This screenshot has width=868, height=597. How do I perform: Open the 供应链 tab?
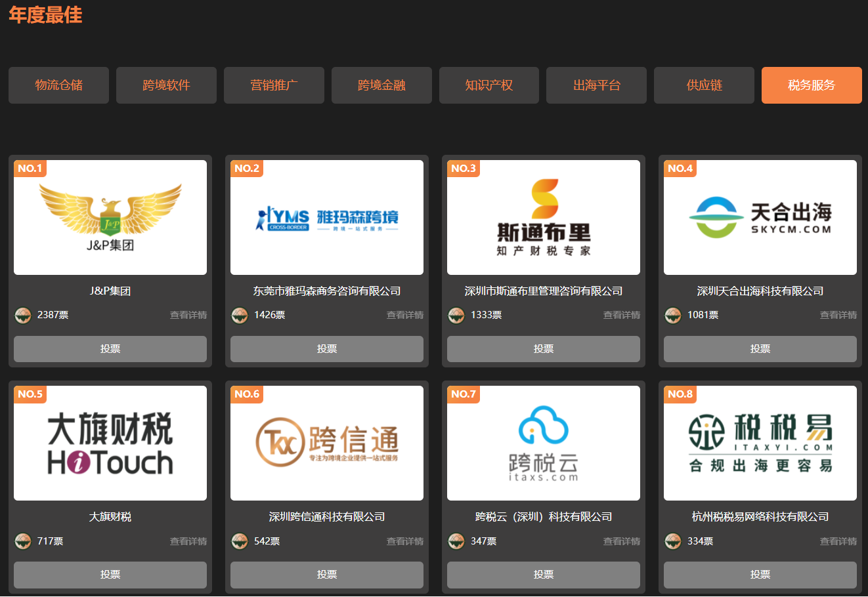pyautogui.click(x=704, y=85)
